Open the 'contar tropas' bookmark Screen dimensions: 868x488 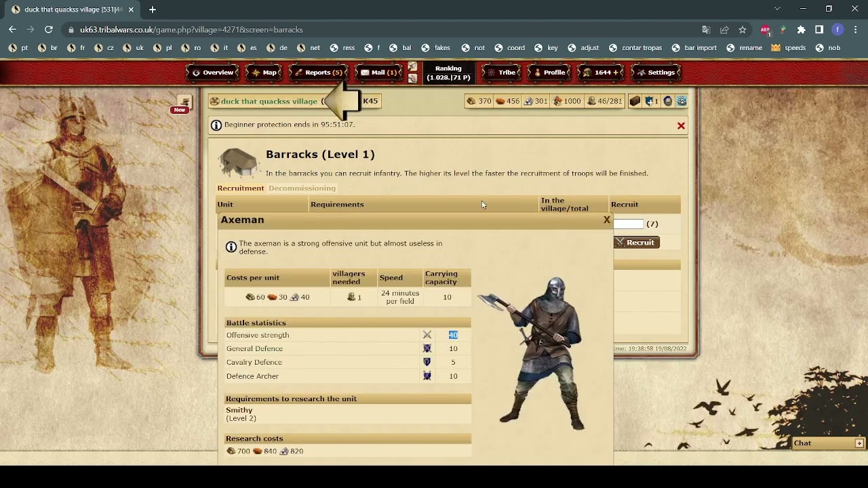click(x=635, y=48)
